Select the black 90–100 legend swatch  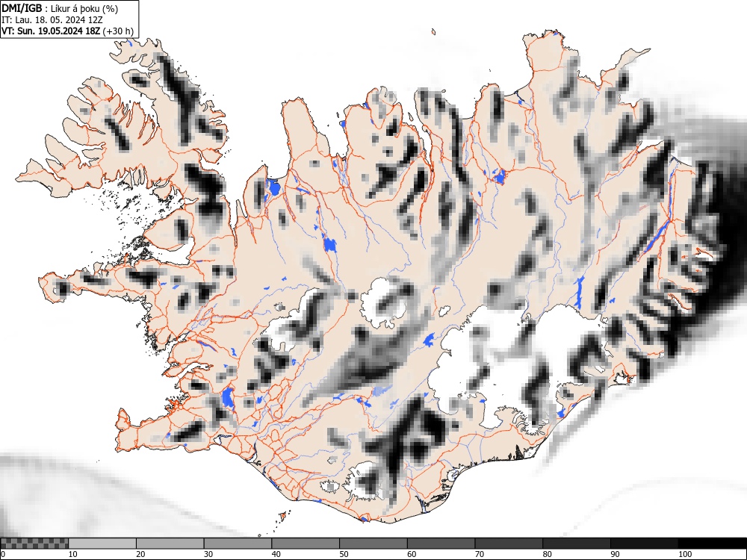click(644, 544)
